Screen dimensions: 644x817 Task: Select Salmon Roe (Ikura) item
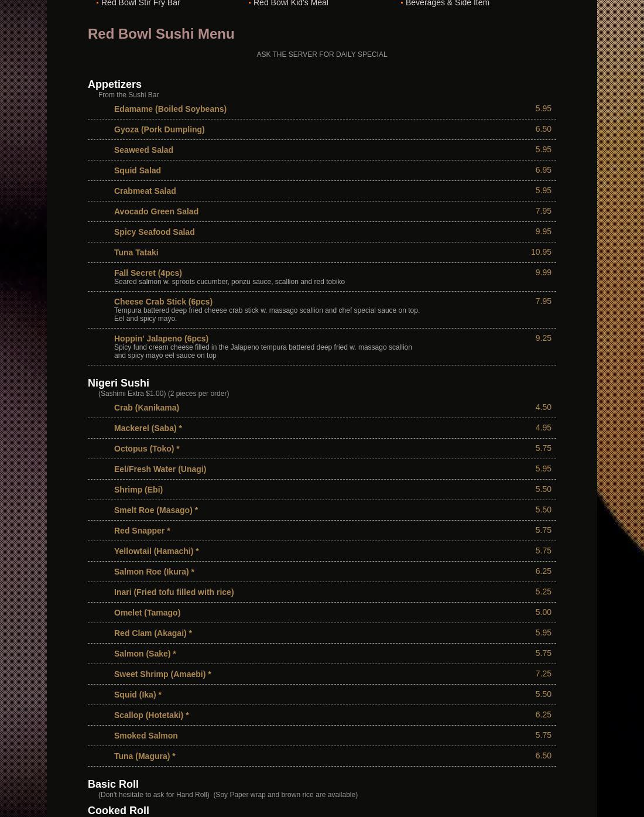(154, 572)
